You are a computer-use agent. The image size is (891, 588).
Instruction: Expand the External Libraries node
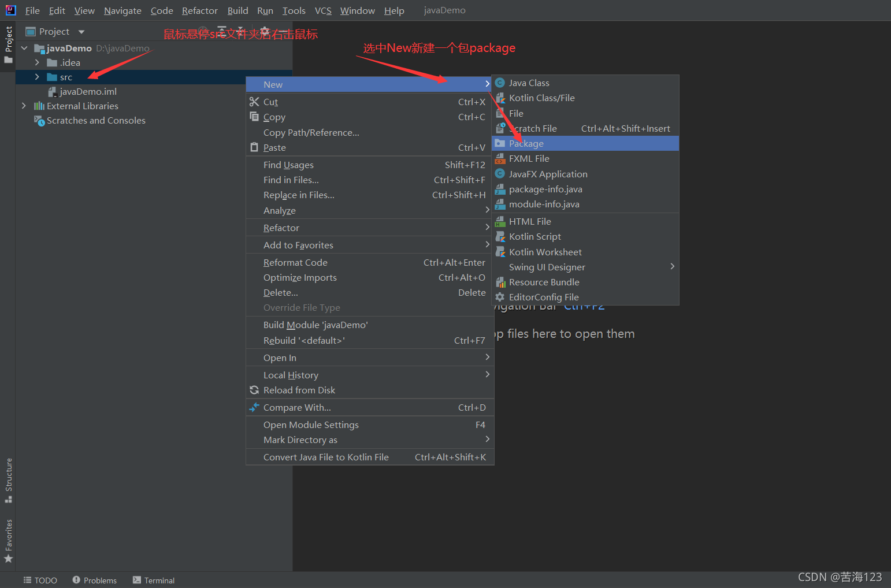pyautogui.click(x=24, y=106)
